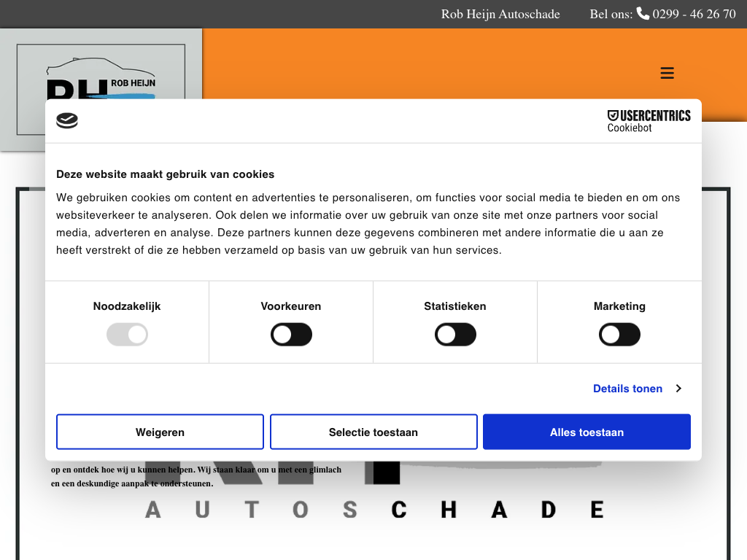The width and height of the screenshot is (747, 560).
Task: Turn on the Marketing cookie switch
Action: pyautogui.click(x=619, y=335)
